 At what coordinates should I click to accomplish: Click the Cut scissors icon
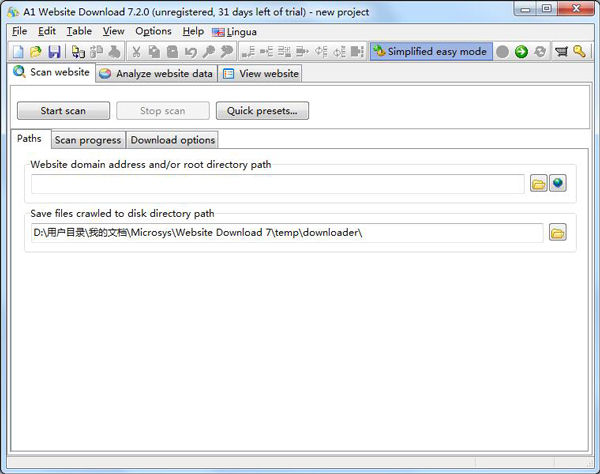(136, 52)
